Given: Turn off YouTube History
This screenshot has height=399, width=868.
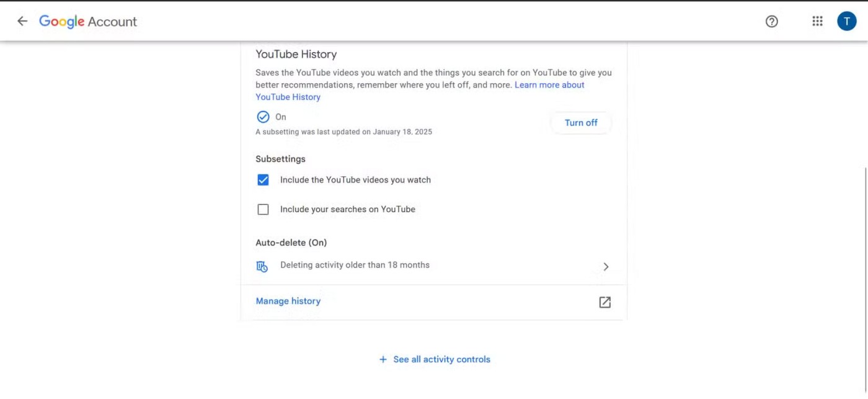Looking at the screenshot, I should (581, 123).
